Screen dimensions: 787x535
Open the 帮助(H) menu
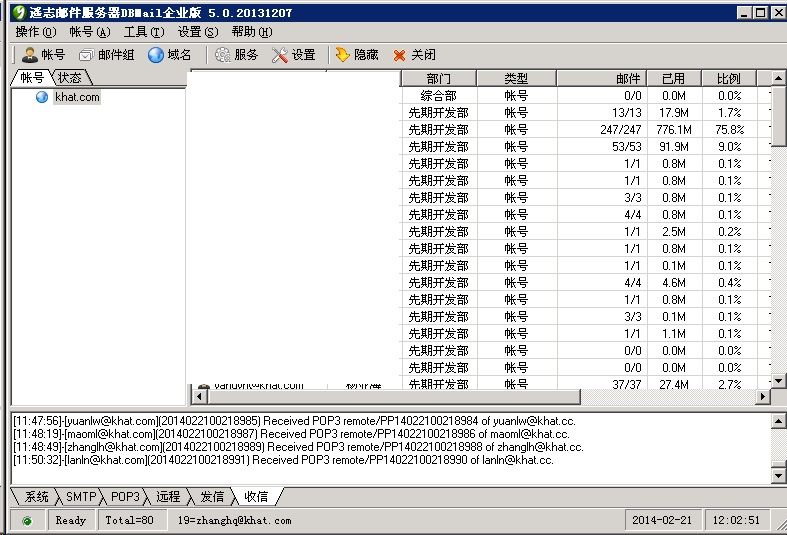point(252,32)
